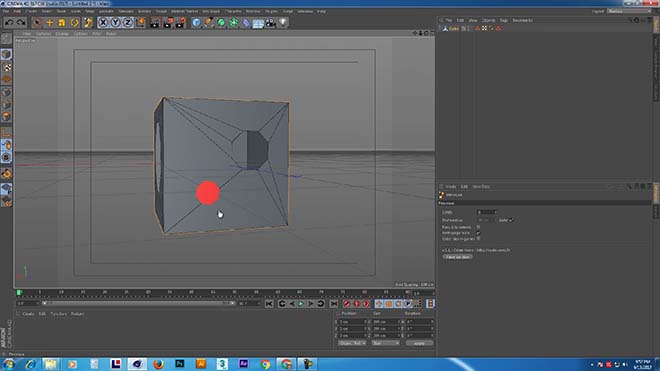660x371 pixels.
Task: Click the Redo arrow icon
Action: coord(21,23)
